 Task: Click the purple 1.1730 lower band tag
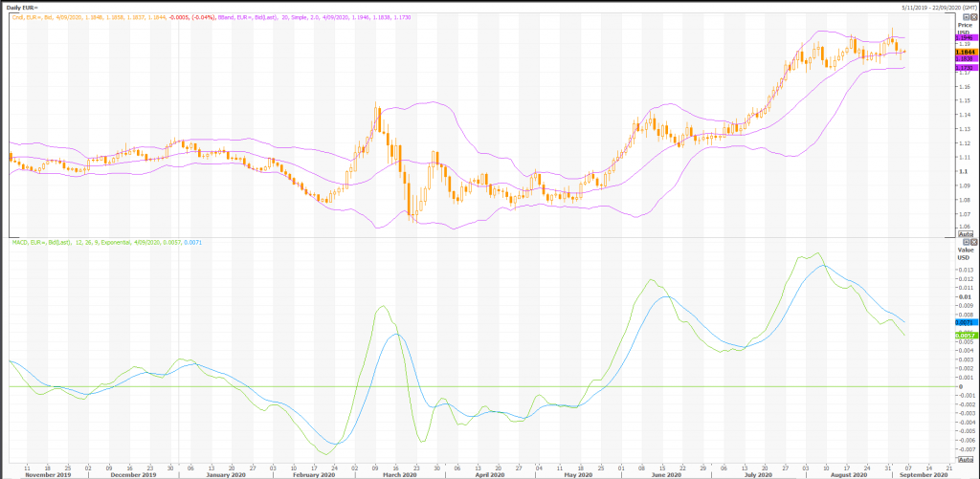(965, 67)
